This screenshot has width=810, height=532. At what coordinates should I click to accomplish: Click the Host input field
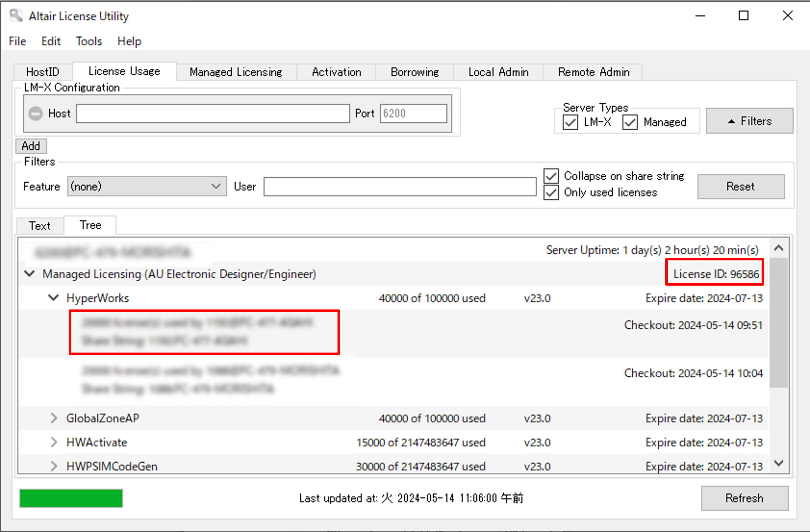coord(213,114)
